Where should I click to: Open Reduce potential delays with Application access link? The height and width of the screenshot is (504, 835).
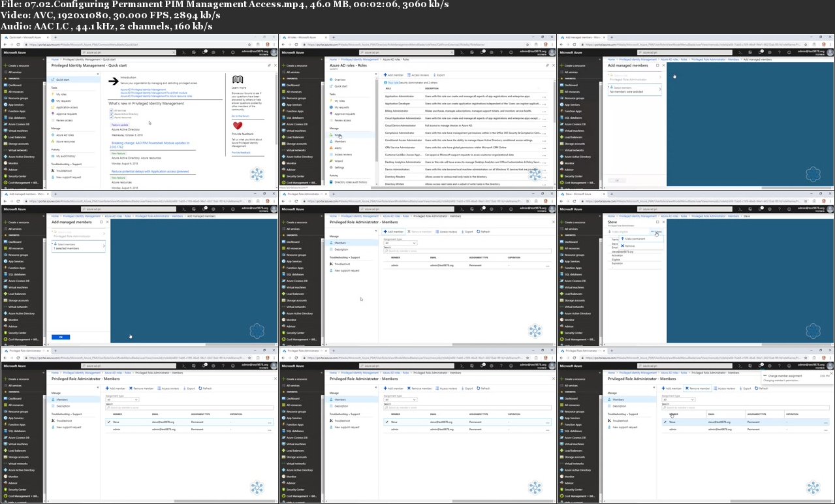click(x=150, y=171)
